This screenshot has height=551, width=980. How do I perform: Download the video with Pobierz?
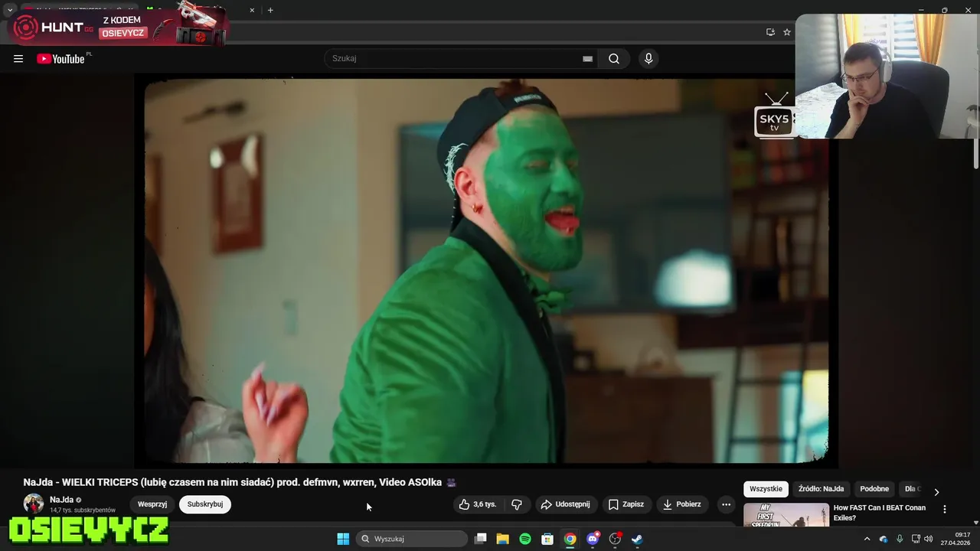682,504
